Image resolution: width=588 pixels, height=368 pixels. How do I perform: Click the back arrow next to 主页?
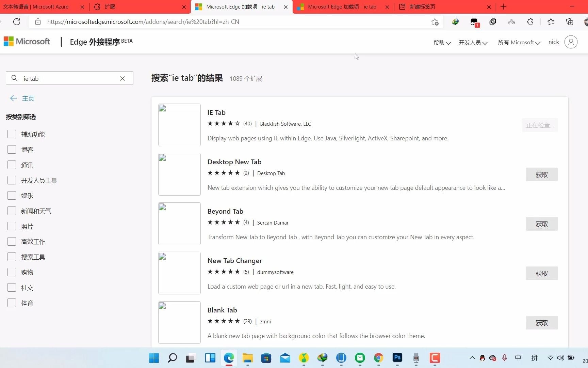pos(14,98)
